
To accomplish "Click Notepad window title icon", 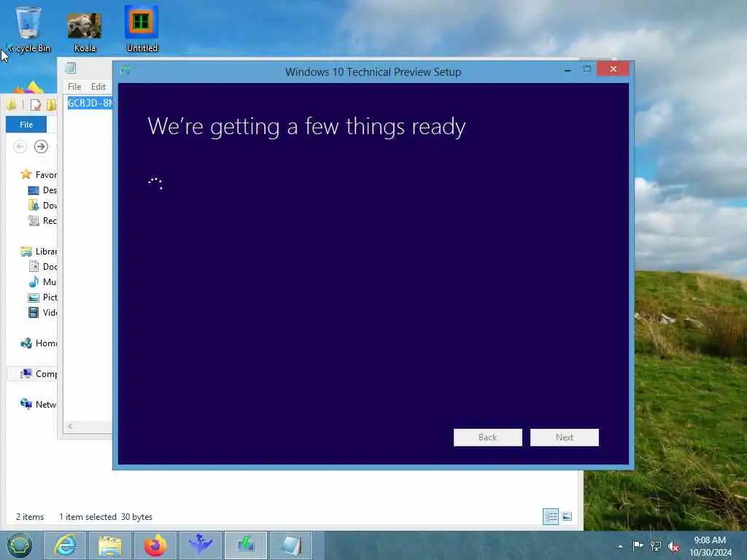I will pos(71,68).
